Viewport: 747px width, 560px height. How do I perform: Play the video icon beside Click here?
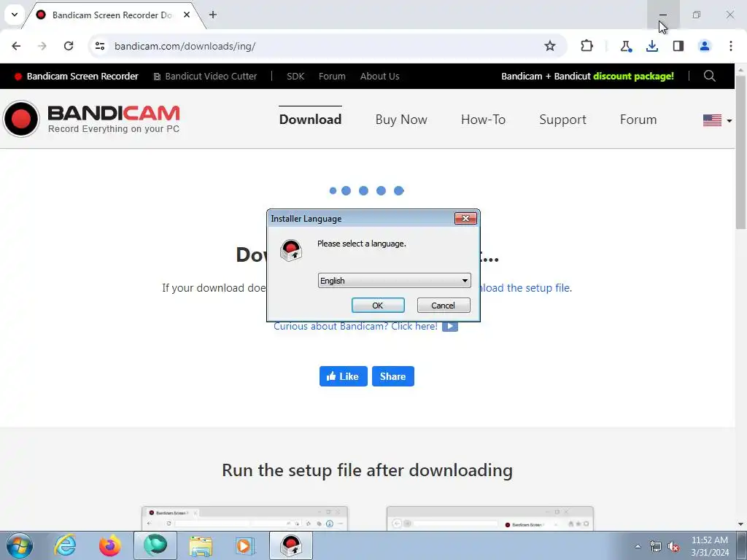[x=449, y=326]
